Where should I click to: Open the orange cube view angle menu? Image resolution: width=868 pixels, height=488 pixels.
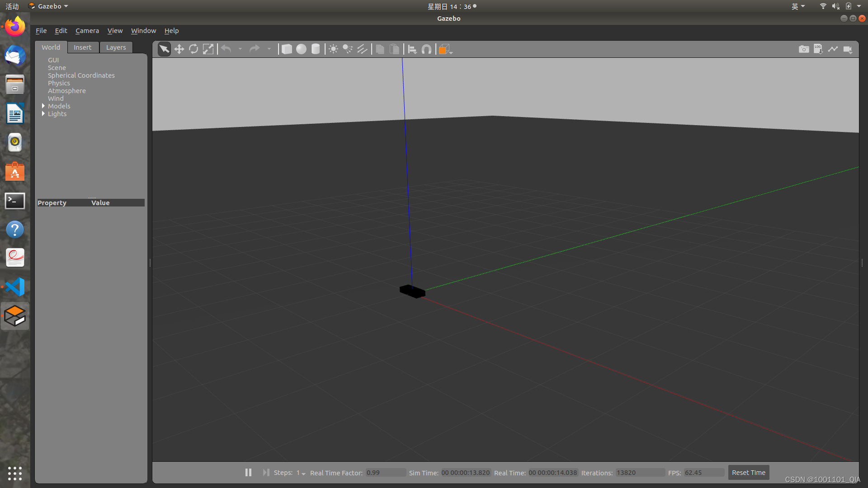(445, 49)
